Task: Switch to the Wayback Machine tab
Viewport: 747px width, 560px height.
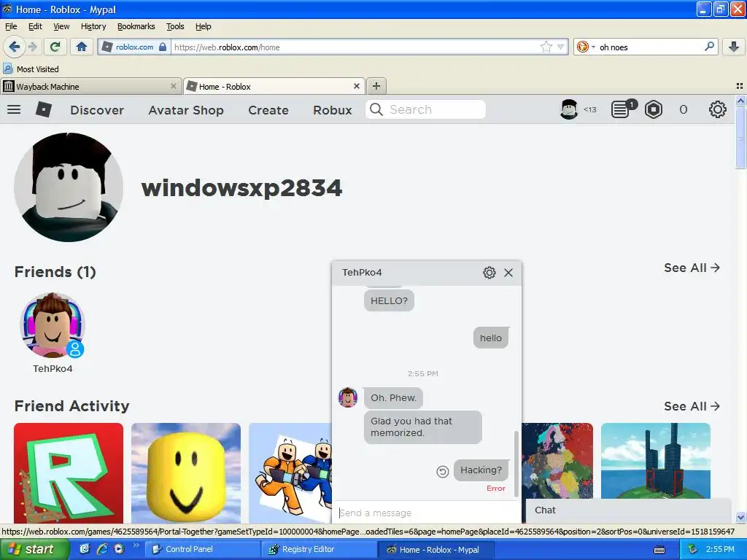Action: pos(90,86)
